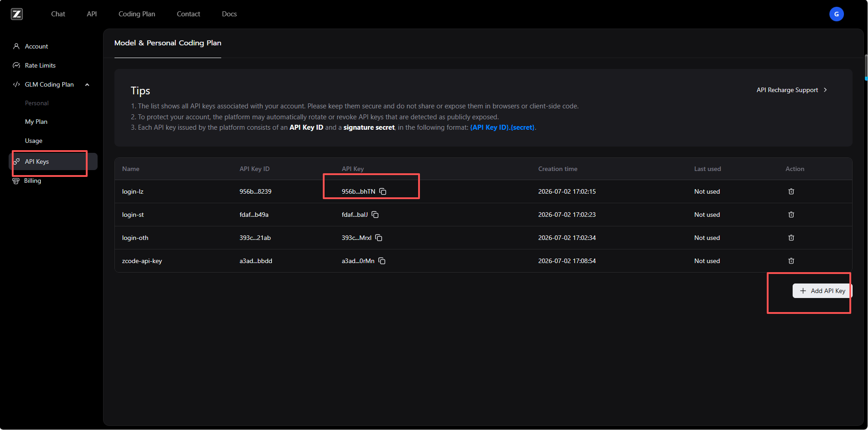The height and width of the screenshot is (430, 868).
Task: Open API Recharge Support chevron
Action: 825,90
